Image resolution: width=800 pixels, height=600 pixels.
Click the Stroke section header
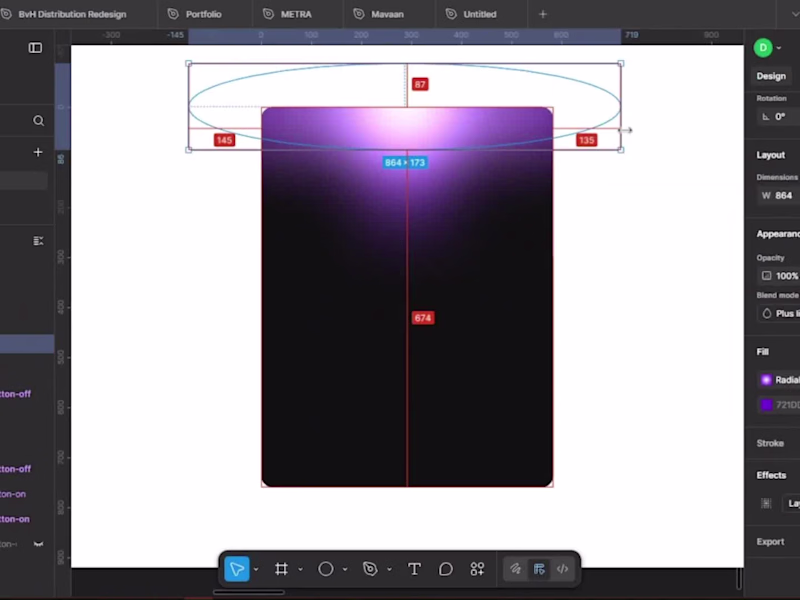click(770, 443)
